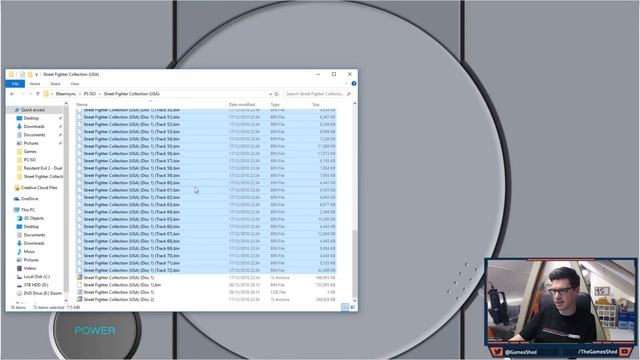The image size is (640, 360).
Task: Click the search magnifier icon
Action: click(x=348, y=94)
